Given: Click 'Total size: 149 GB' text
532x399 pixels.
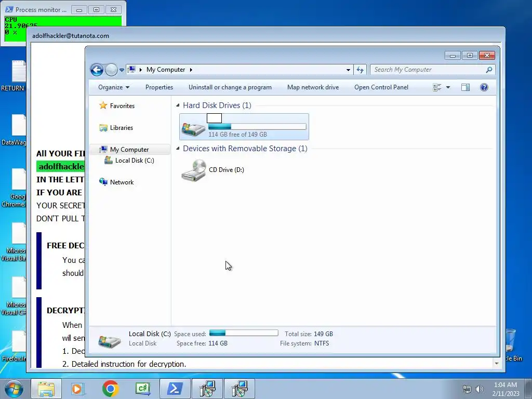Looking at the screenshot, I should [309, 334].
